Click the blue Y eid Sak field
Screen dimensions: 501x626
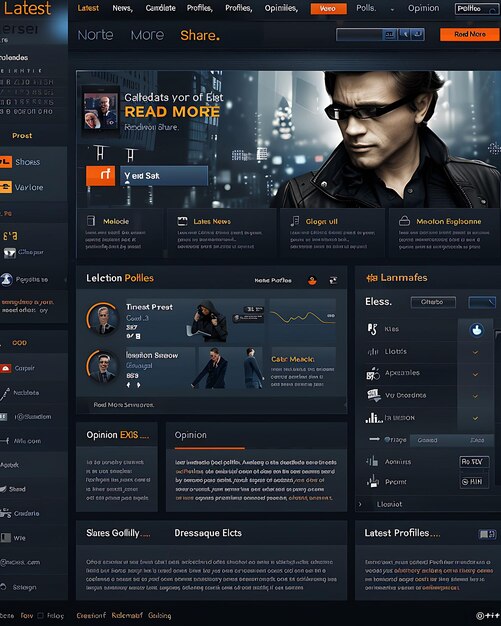[x=164, y=176]
